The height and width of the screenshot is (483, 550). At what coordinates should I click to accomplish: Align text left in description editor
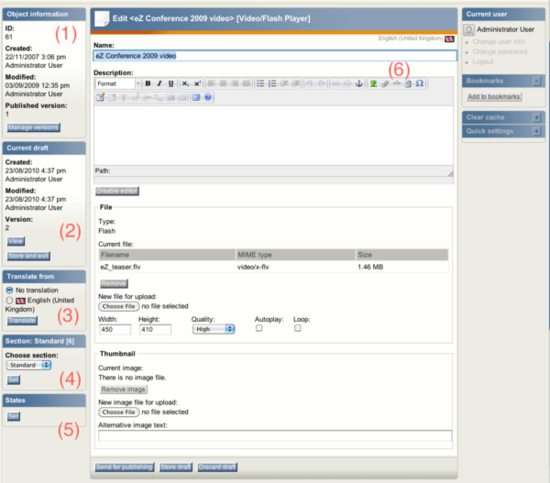click(211, 83)
